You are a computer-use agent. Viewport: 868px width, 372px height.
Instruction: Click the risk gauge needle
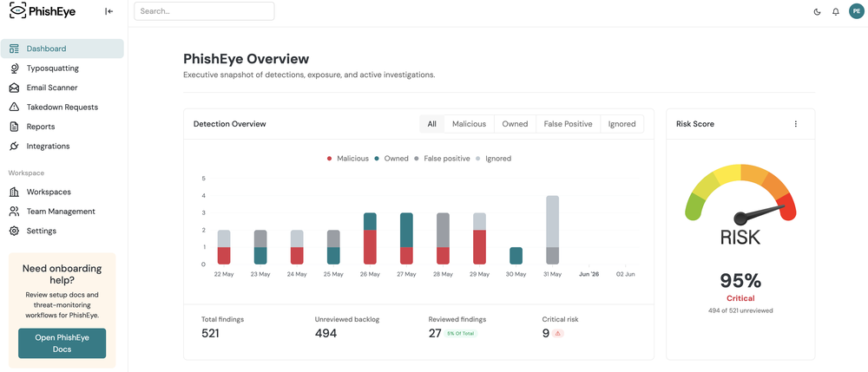(759, 214)
